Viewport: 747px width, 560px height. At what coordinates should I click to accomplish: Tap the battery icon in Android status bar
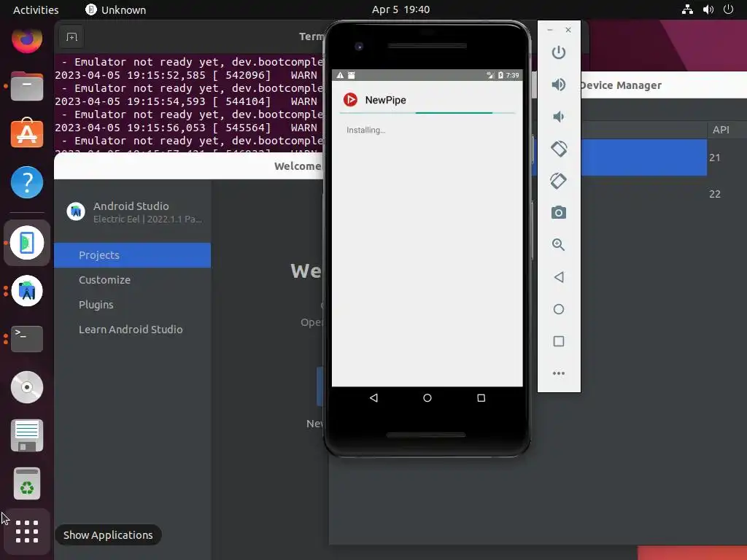[x=500, y=75]
